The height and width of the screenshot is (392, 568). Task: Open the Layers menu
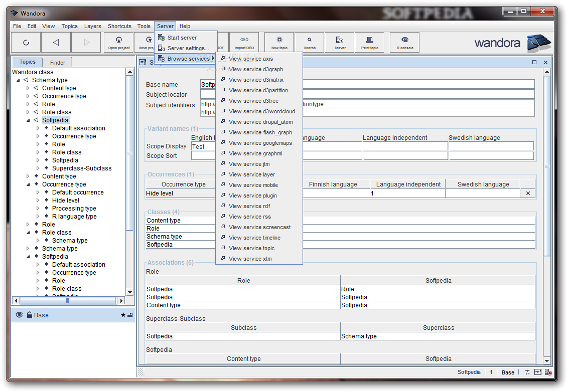point(93,26)
